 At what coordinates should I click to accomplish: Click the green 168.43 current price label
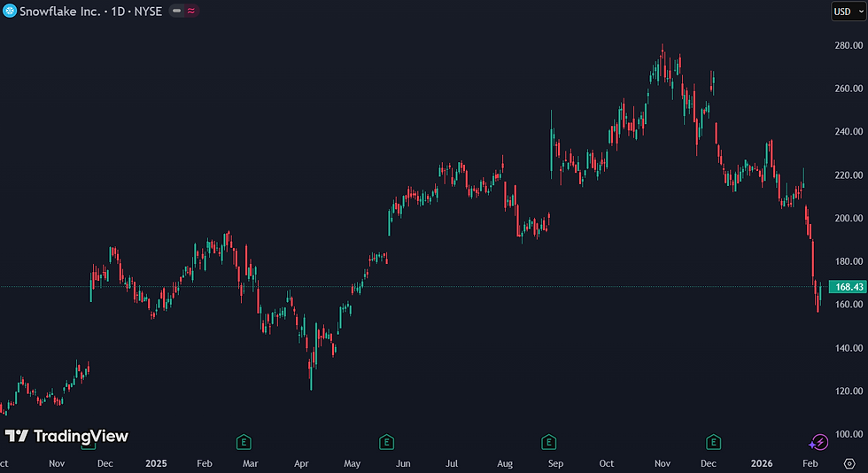pyautogui.click(x=849, y=287)
